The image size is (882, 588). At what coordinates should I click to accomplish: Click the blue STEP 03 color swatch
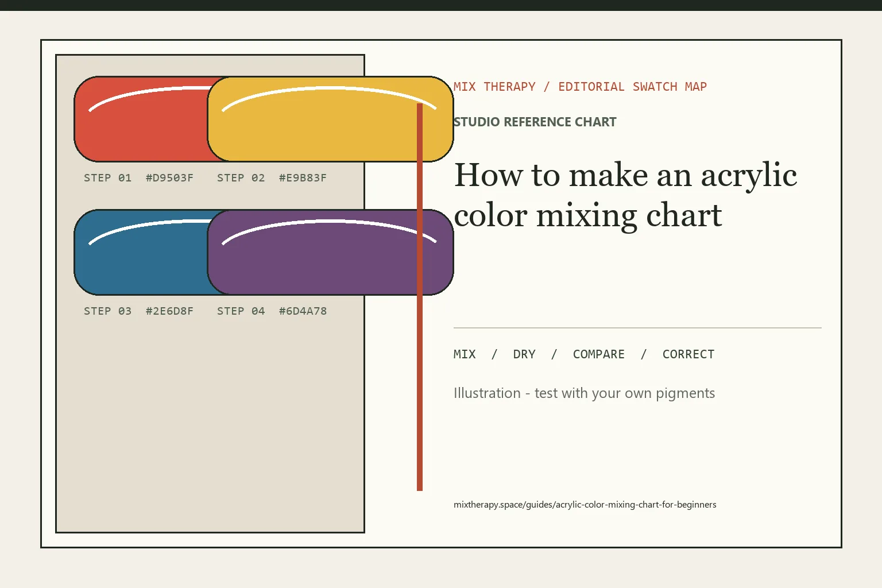[x=141, y=252]
